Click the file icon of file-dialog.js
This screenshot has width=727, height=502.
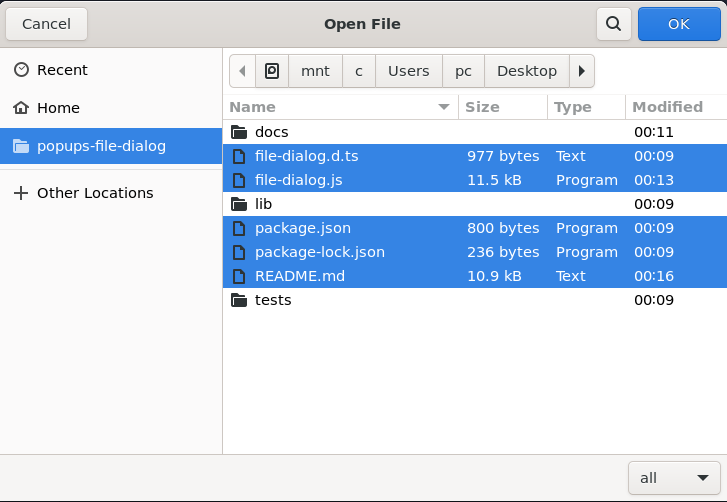[x=239, y=180]
